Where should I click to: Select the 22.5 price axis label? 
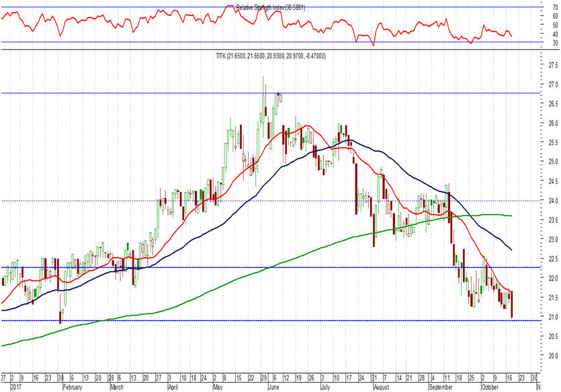tap(553, 258)
